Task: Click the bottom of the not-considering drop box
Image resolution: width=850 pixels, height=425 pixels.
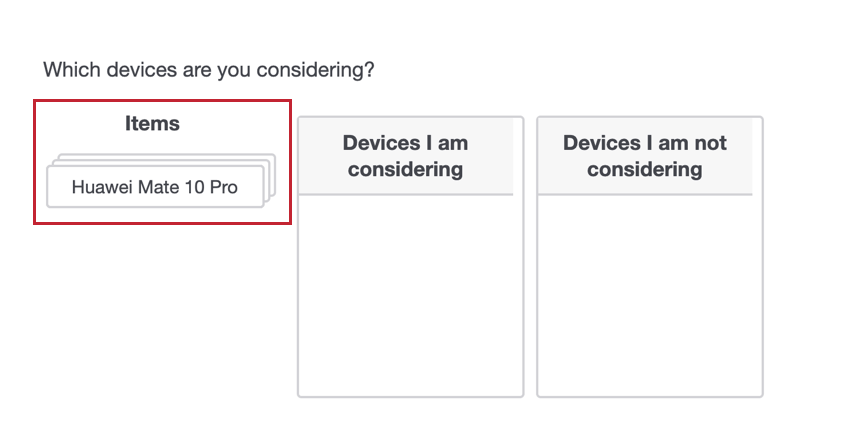Action: click(x=649, y=385)
